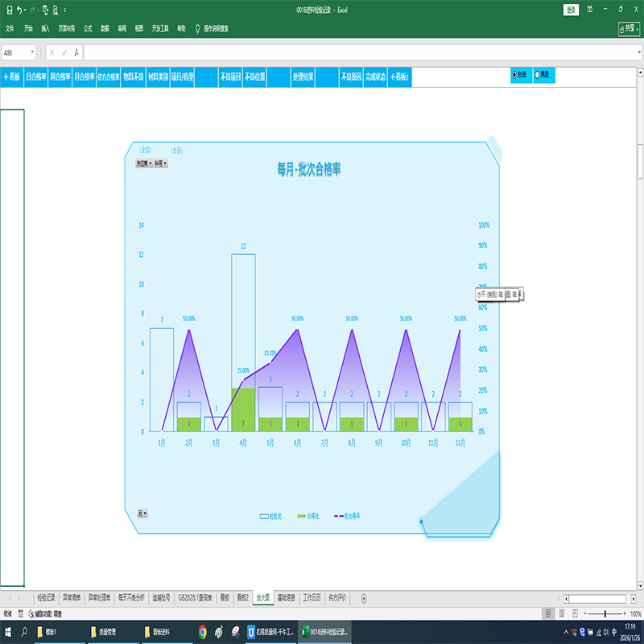Click the Insert Function fx icon
Image resolution: width=644 pixels, height=644 pixels.
76,52
